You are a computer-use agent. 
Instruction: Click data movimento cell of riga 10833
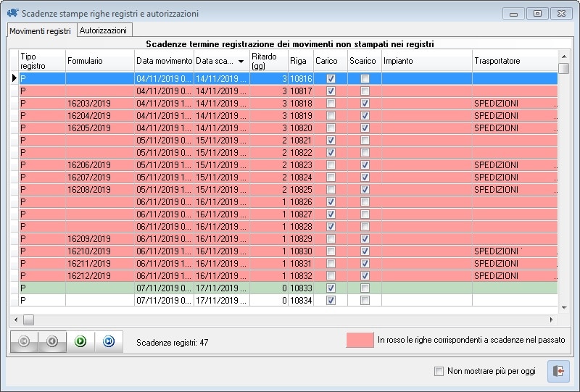[165, 288]
